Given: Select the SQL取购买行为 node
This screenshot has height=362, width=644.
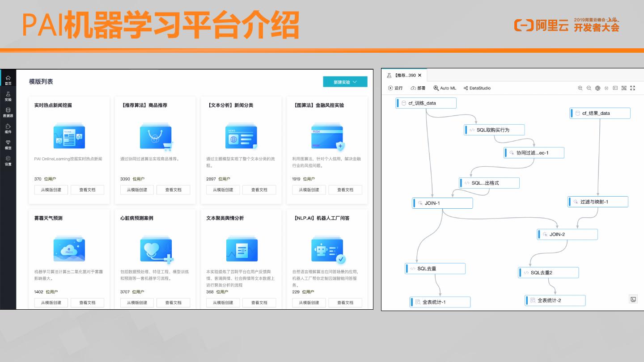Looking at the screenshot, I should click(494, 130).
